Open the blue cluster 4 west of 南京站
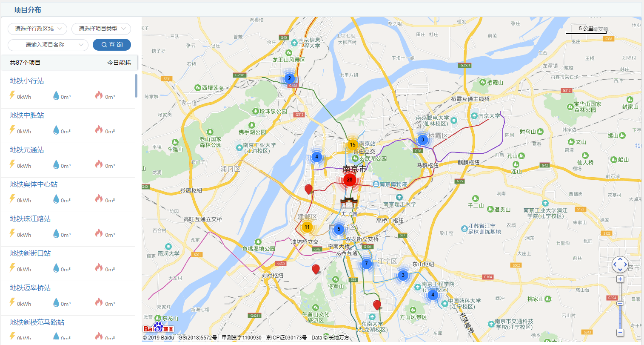This screenshot has height=345, width=644. [316, 157]
